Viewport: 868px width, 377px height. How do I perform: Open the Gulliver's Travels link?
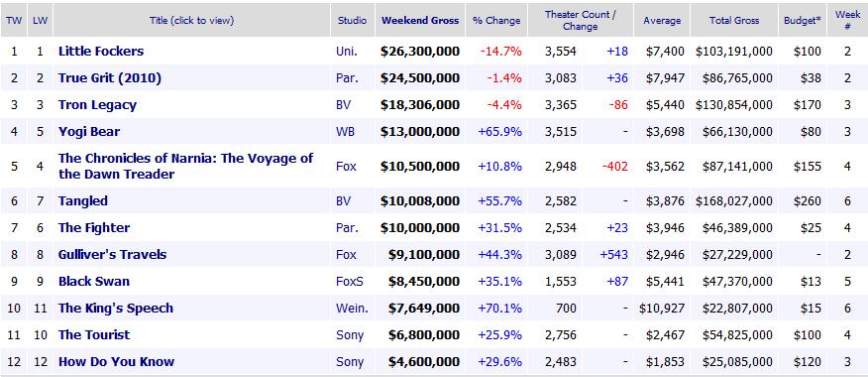pos(112,254)
